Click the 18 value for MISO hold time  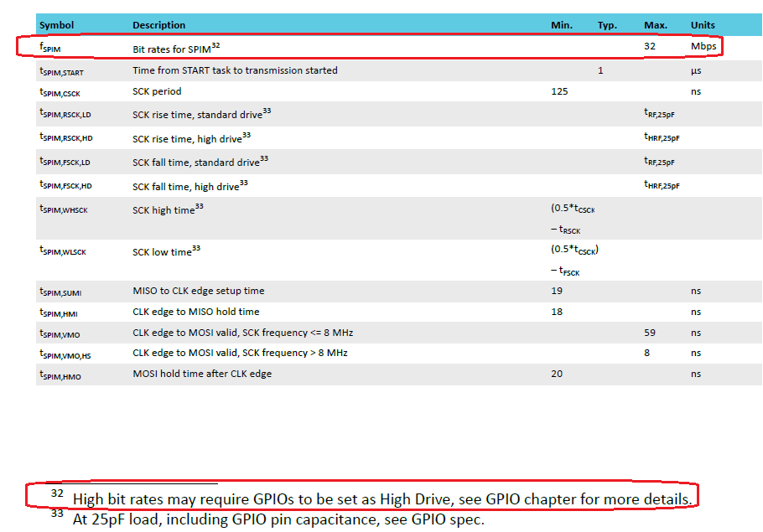point(557,312)
